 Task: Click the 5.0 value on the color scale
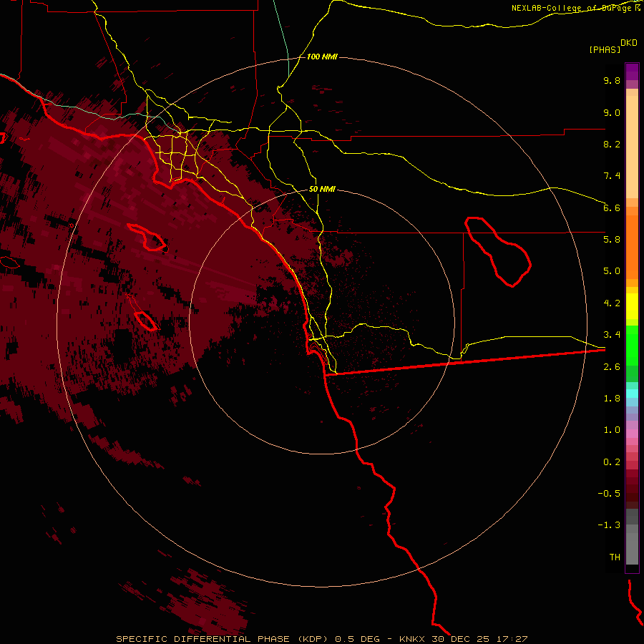612,271
